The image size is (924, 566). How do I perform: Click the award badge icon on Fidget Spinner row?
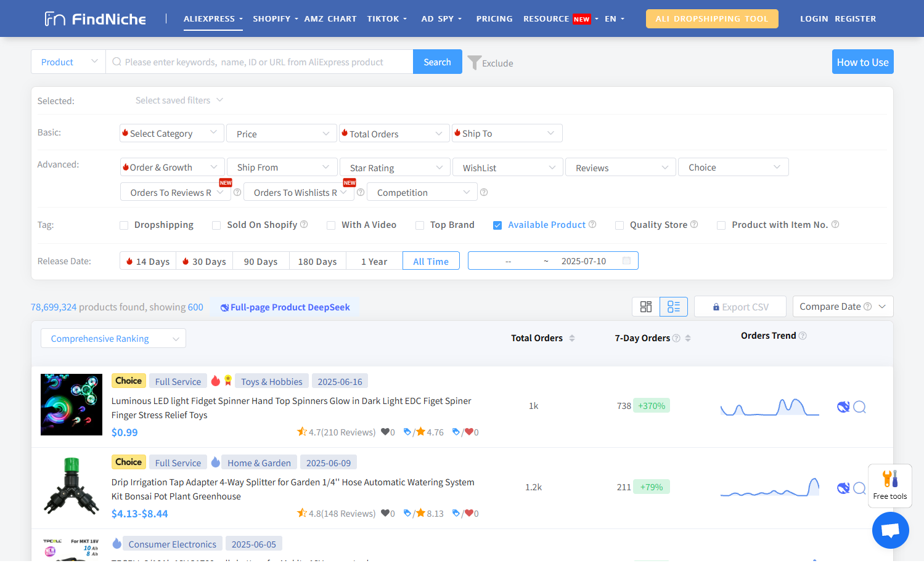(x=228, y=381)
